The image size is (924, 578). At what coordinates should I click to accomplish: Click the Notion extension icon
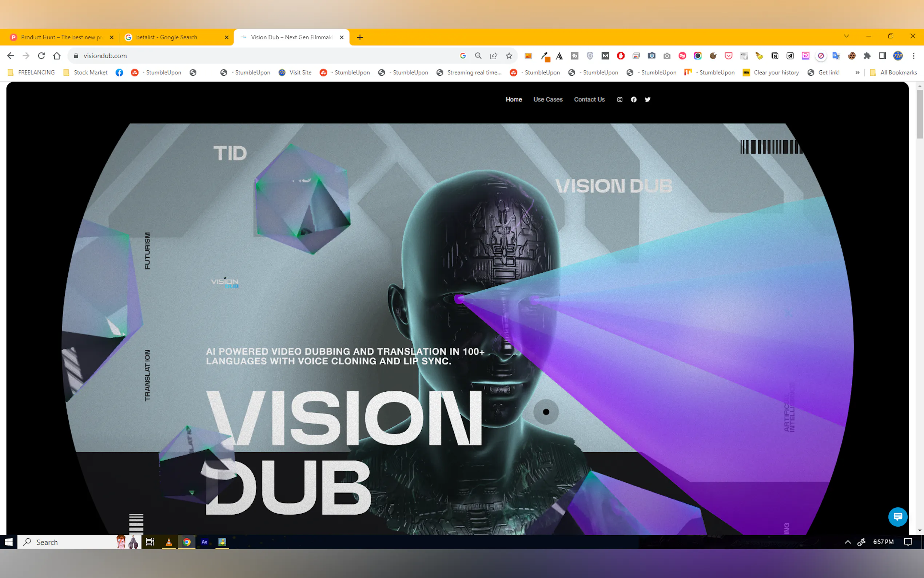(774, 56)
